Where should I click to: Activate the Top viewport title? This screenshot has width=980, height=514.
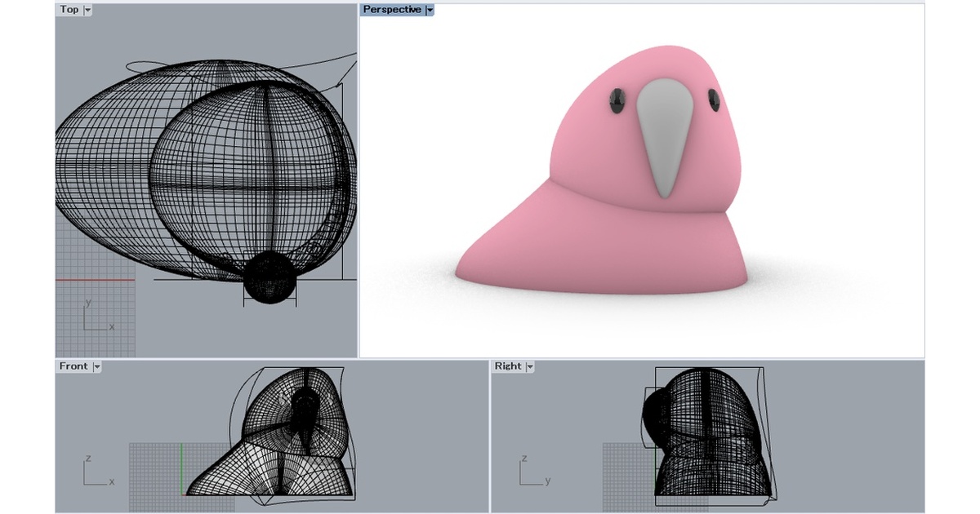(x=69, y=10)
